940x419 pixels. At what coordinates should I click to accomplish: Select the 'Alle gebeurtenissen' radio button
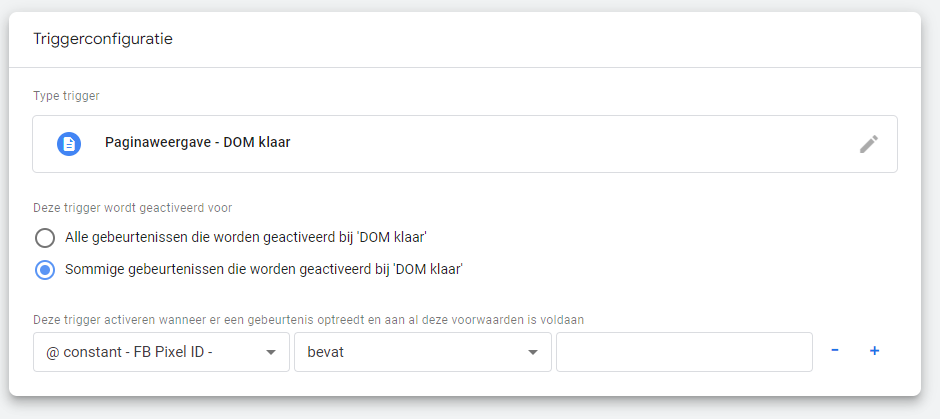click(45, 237)
